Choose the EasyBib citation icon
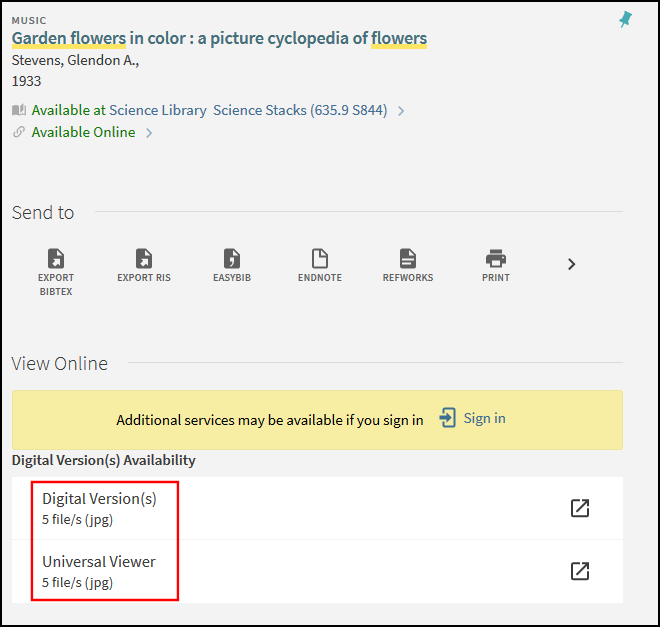The height and width of the screenshot is (627, 660). [232, 259]
